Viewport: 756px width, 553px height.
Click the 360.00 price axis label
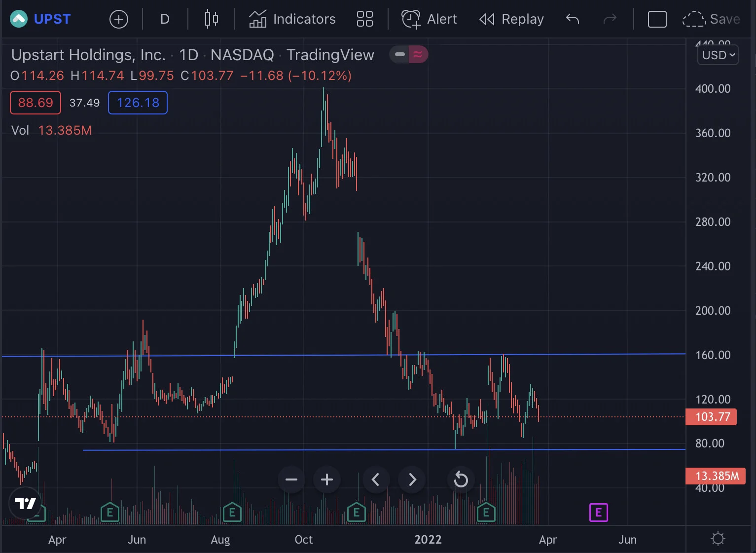tap(713, 133)
